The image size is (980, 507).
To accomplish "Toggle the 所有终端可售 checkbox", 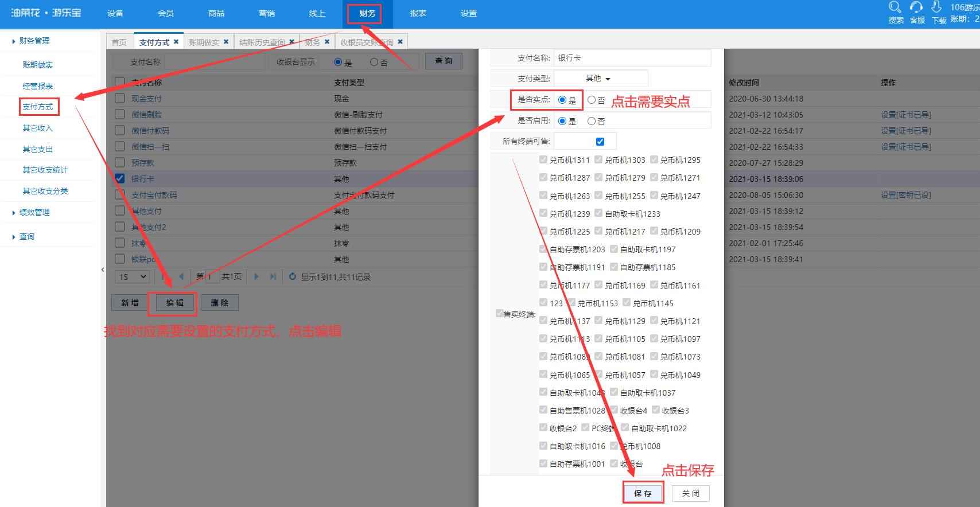I will click(600, 142).
